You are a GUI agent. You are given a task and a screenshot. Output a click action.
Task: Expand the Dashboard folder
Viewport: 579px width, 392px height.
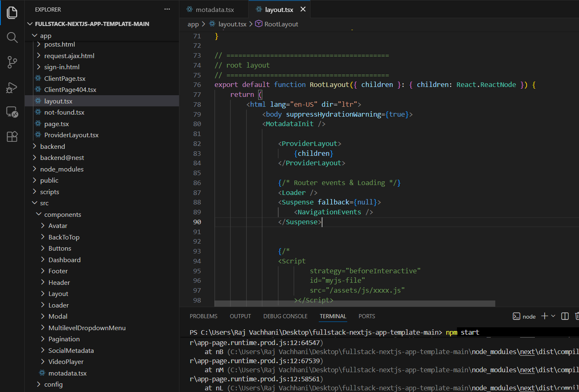pos(43,260)
